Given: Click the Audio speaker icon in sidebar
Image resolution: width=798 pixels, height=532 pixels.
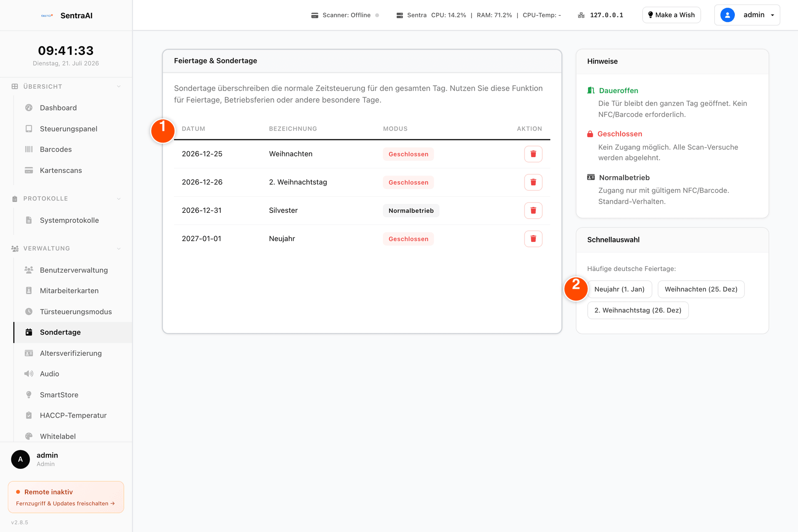Looking at the screenshot, I should point(29,374).
